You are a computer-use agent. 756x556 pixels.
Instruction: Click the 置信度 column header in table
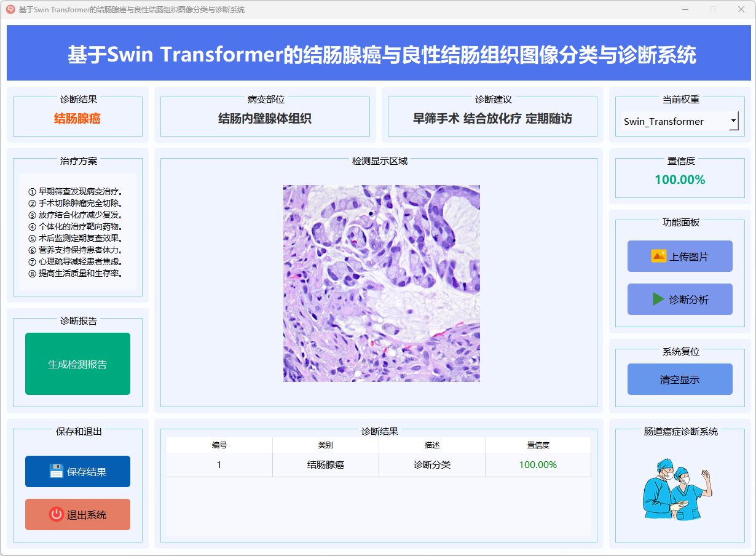[538, 445]
